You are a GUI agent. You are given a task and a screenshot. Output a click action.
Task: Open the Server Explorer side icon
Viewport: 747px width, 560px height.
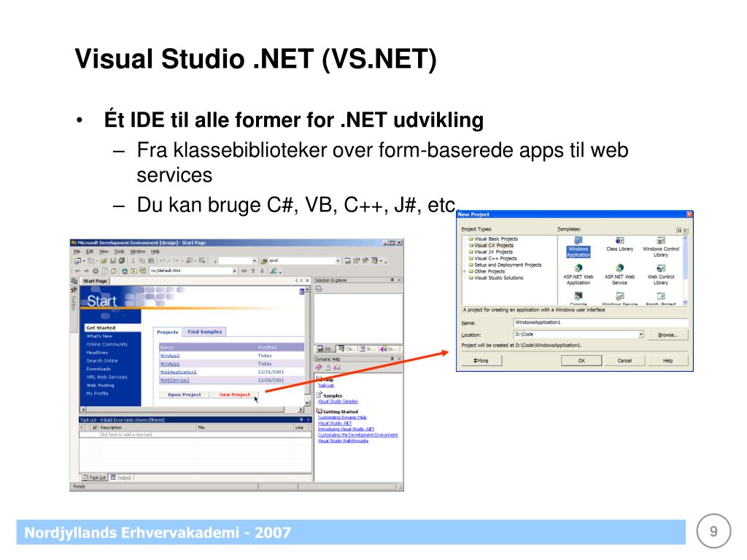[74, 281]
